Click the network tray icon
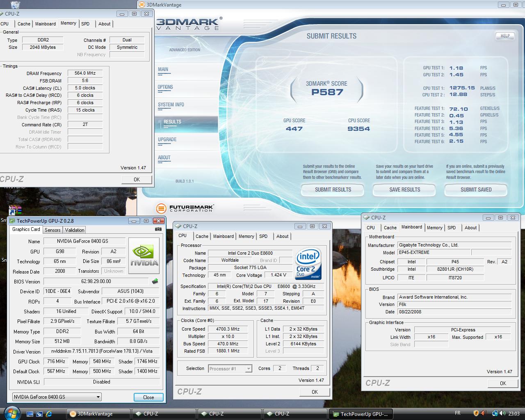Image resolution: width=525 pixels, height=420 pixels. [x=495, y=413]
